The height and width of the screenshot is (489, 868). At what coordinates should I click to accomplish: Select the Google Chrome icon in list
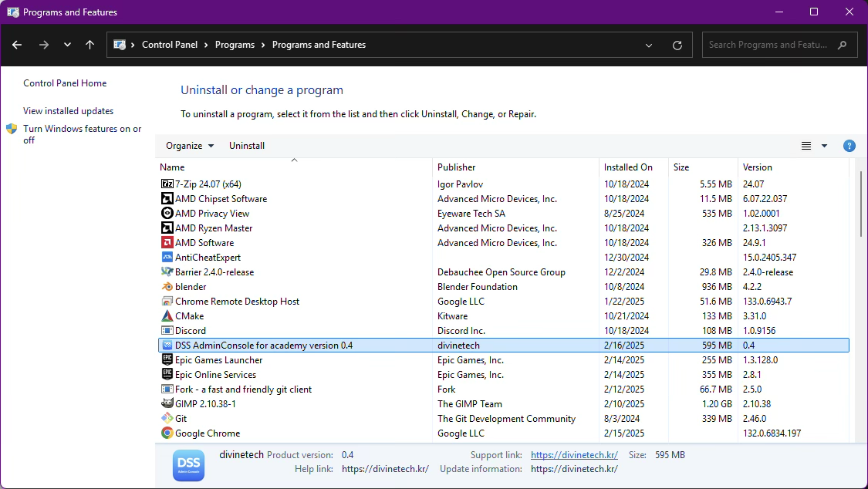(x=167, y=433)
